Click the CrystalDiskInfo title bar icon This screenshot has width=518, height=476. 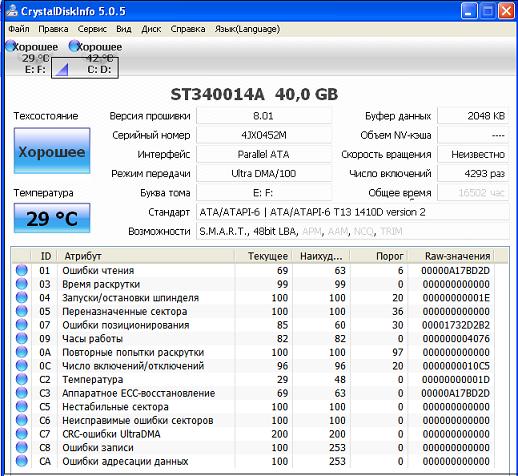12,11
